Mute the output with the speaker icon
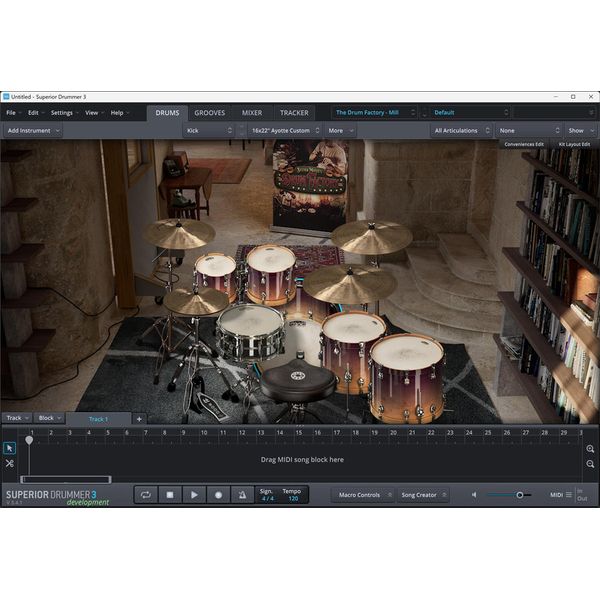 (474, 495)
